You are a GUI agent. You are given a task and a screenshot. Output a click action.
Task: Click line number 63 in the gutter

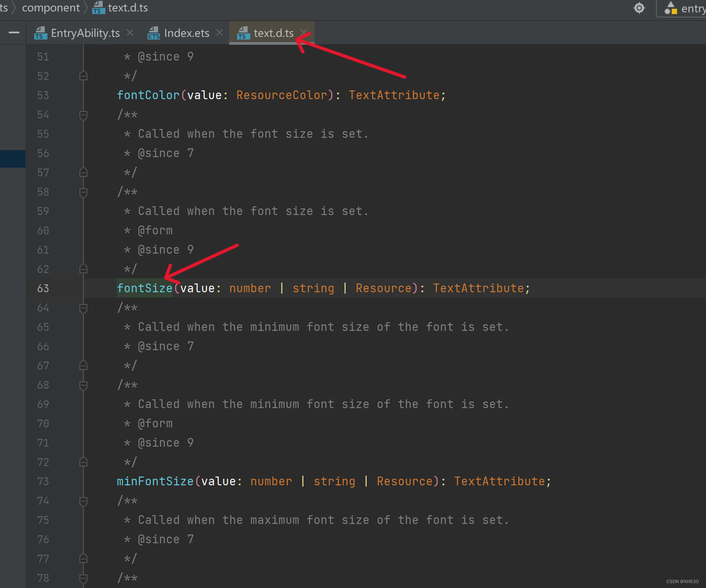click(x=43, y=288)
